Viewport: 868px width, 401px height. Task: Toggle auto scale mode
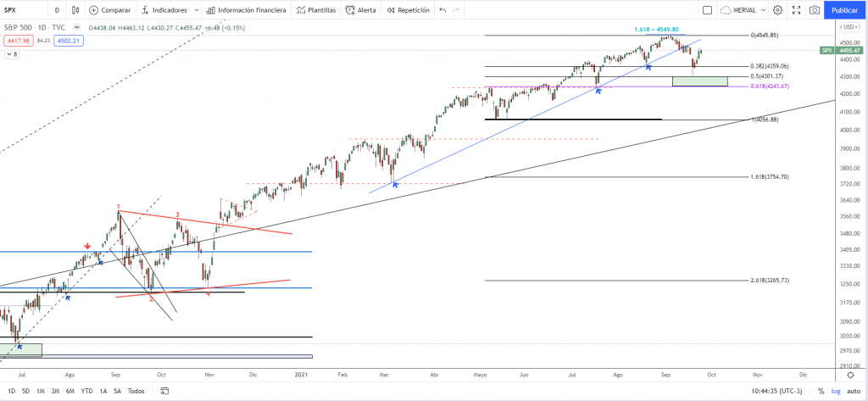(x=853, y=391)
